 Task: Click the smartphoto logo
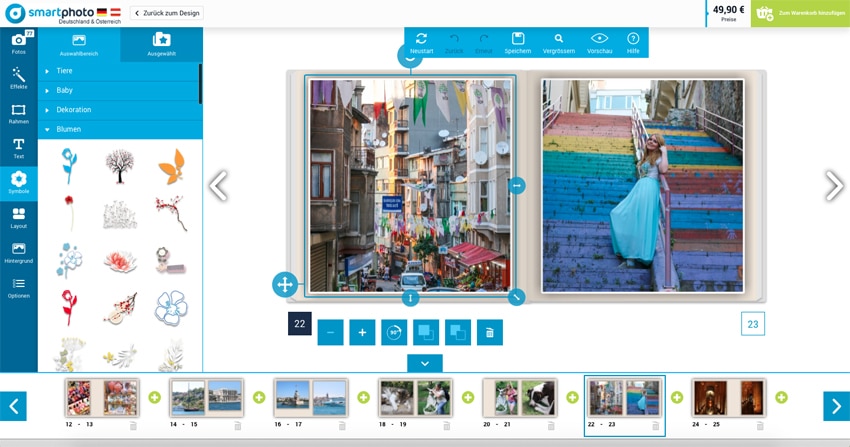click(x=62, y=14)
